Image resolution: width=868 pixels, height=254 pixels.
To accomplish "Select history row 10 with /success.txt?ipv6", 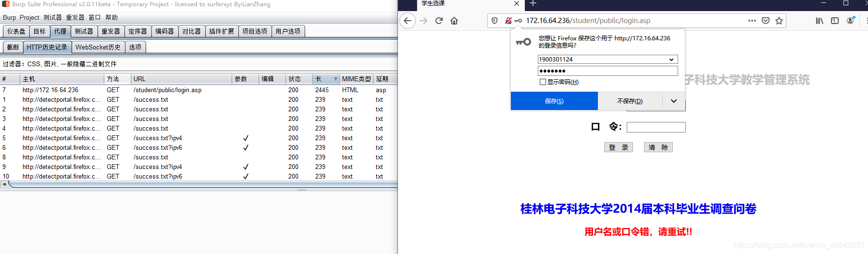I will coord(198,176).
